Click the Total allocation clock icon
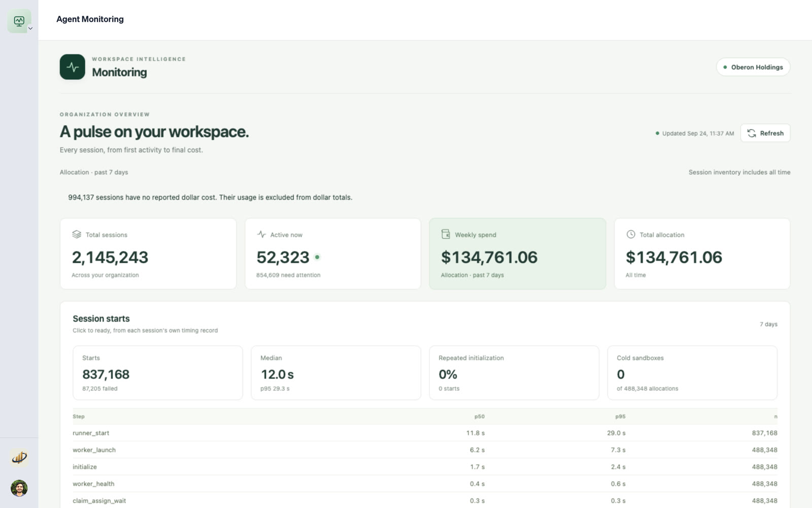This screenshot has width=812, height=508. pos(631,234)
